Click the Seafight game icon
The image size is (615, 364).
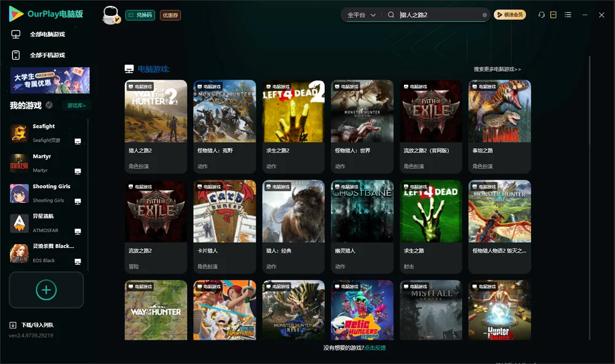pos(19,133)
